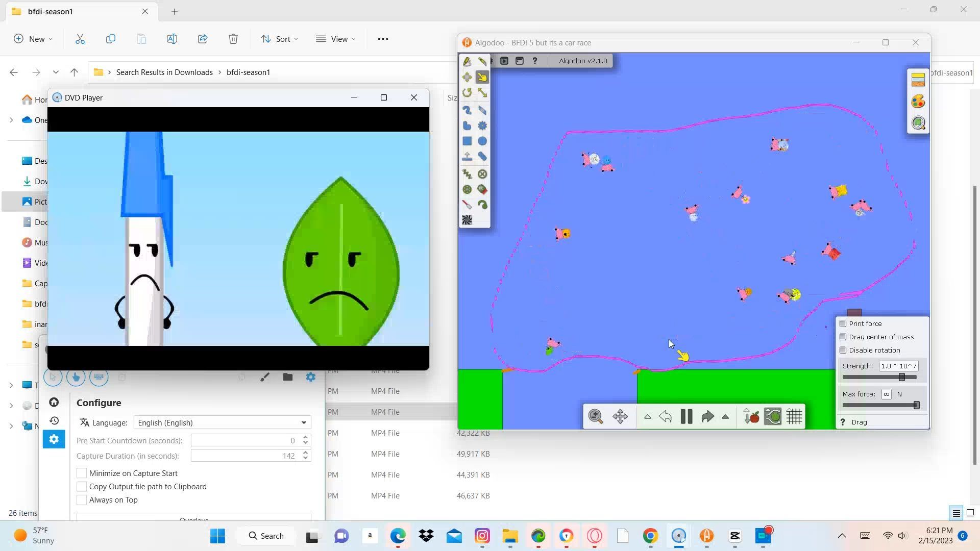Viewport: 980px width, 551px height.
Task: Select the Axle tool in Algodoo
Action: click(467, 189)
